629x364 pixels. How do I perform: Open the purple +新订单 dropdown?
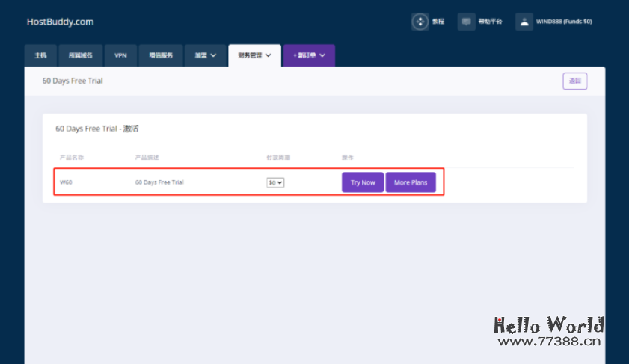point(309,55)
